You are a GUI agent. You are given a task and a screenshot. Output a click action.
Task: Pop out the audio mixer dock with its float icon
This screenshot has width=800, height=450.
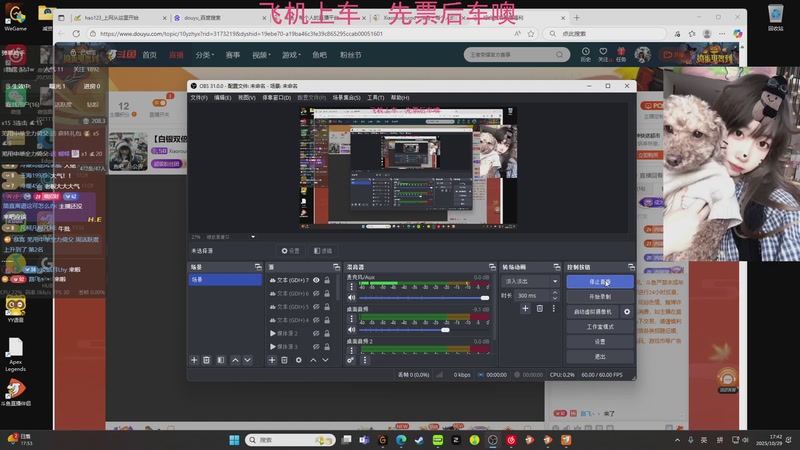(492, 267)
